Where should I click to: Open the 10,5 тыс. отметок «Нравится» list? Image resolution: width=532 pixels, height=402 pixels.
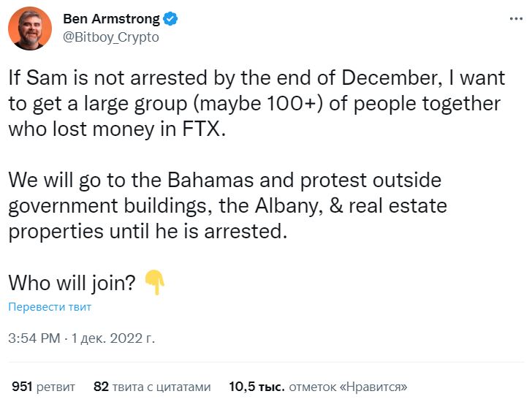tap(318, 387)
